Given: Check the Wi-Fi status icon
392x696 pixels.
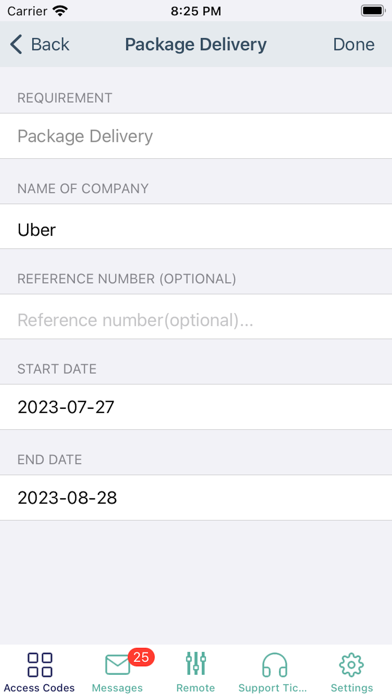Looking at the screenshot, I should [59, 11].
